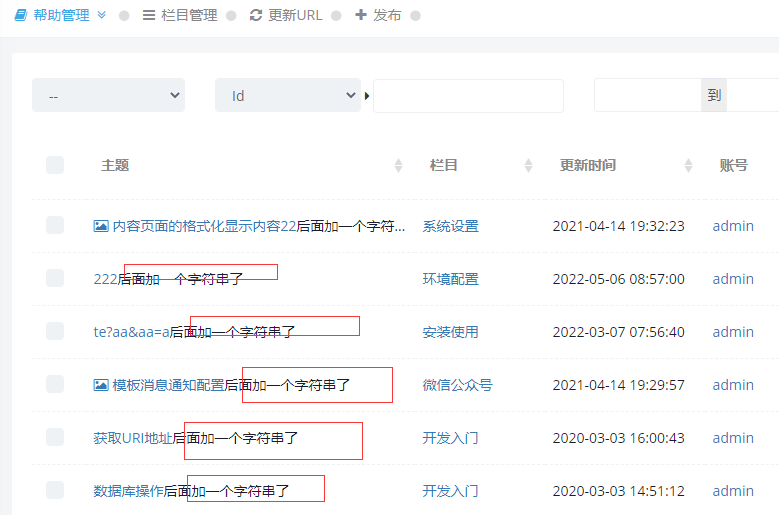Open the 帮助管理 tab
Screen dimensions: 779x515
(60, 15)
